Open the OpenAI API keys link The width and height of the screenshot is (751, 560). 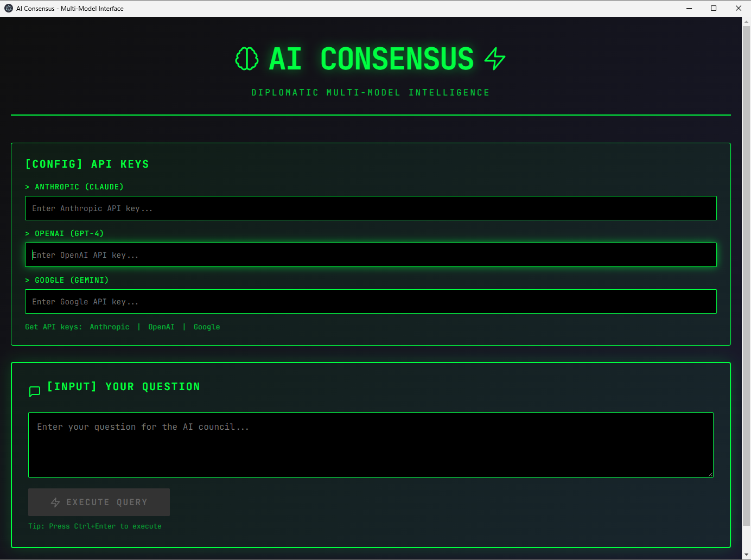point(161,327)
